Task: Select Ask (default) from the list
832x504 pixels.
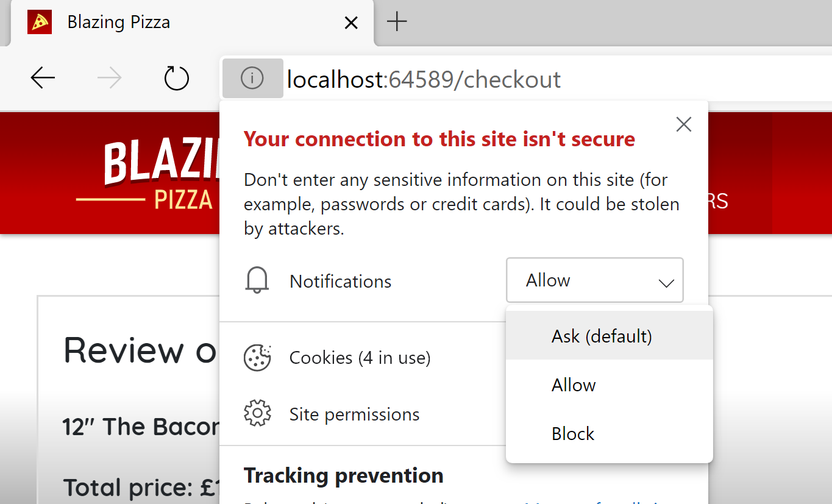Action: 601,336
